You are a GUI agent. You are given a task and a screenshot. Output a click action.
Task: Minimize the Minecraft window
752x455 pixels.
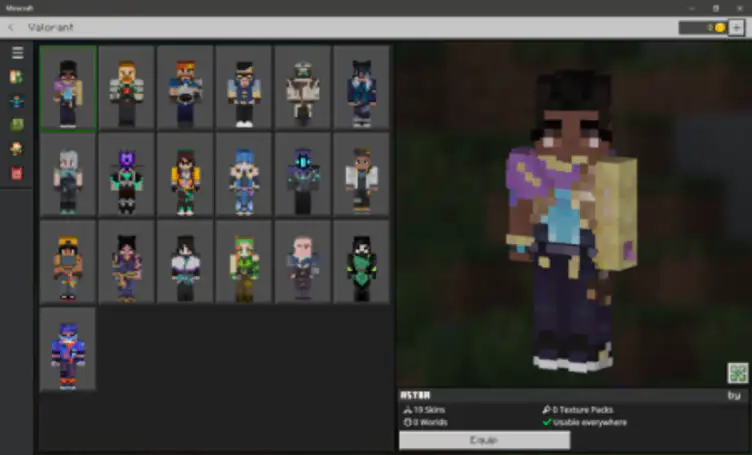tap(692, 8)
